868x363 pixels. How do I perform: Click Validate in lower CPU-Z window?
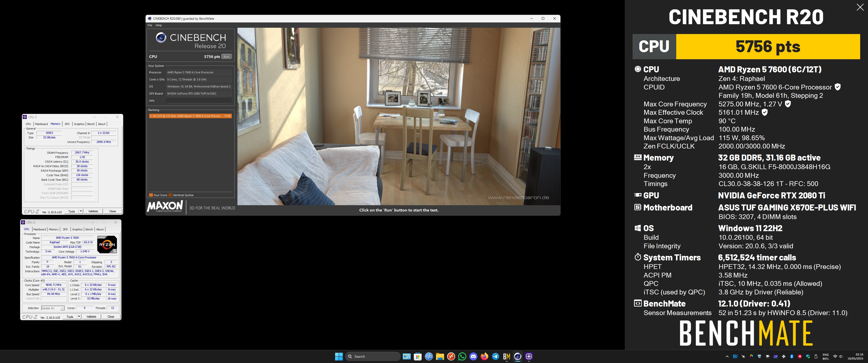tap(91, 317)
